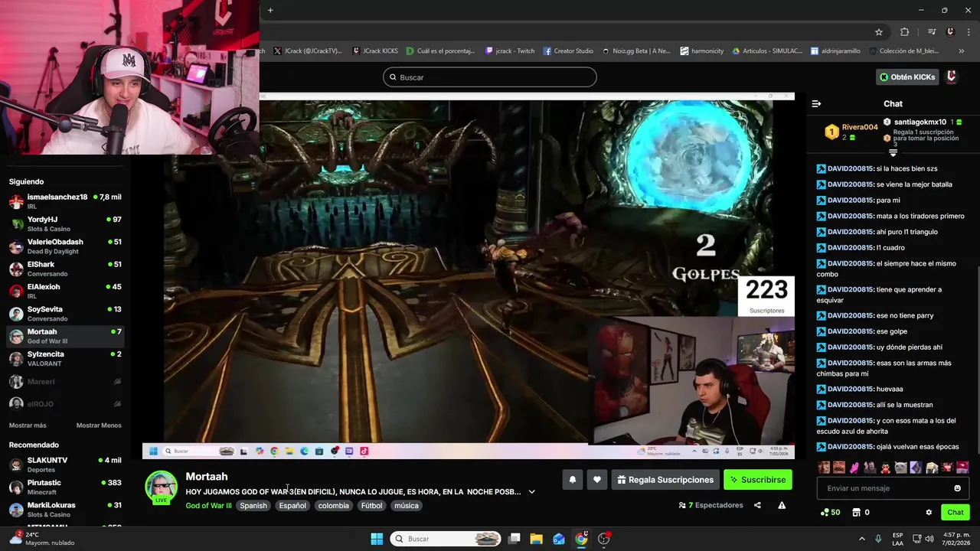Open the browser extensions puzzle icon

click(905, 32)
